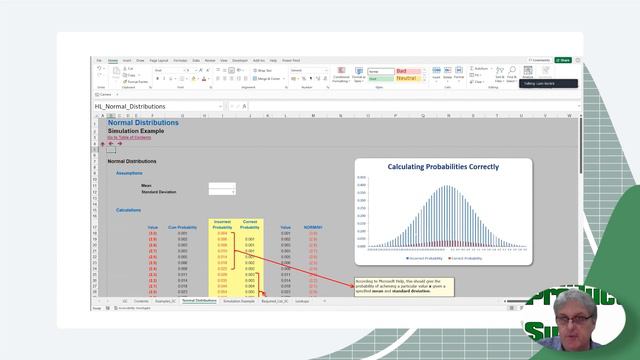Screen dimensions: 640x360
Task: Click the Fill Color bucket icon
Action: tap(194, 78)
